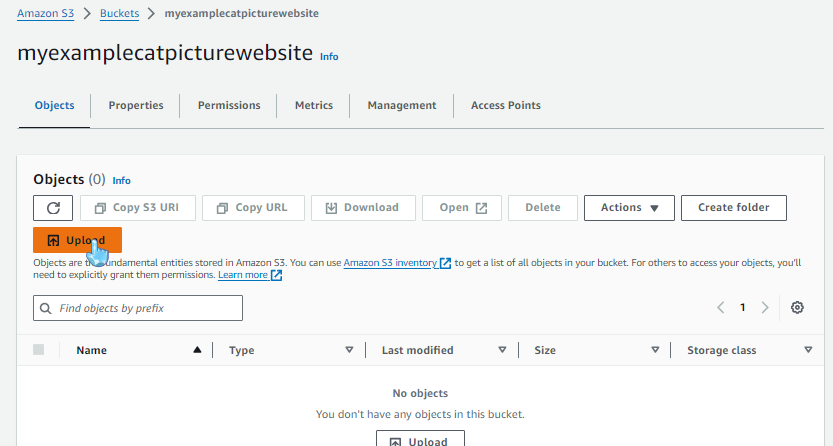Image resolution: width=833 pixels, height=446 pixels.
Task: Sort by Name ascending arrow
Action: click(x=197, y=349)
